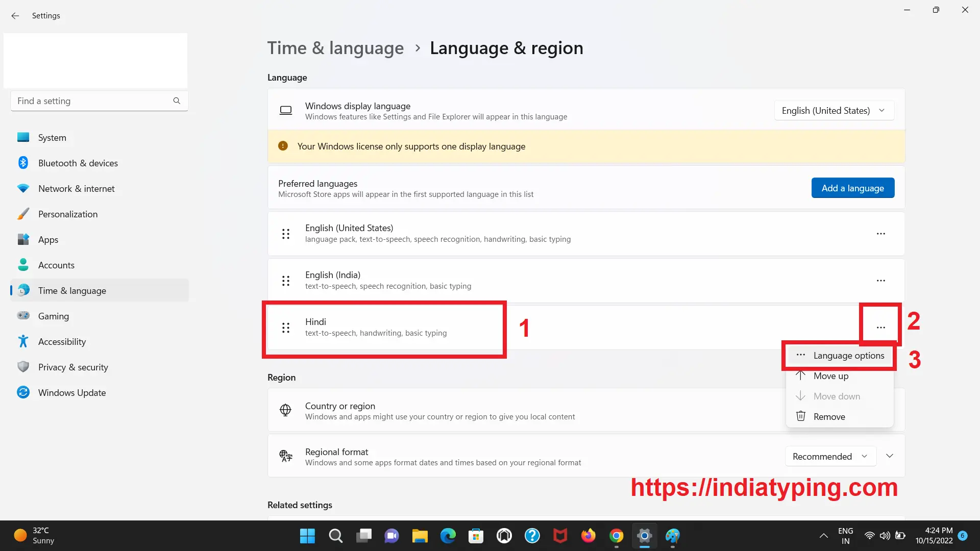Open Windows display language dropdown
This screenshot has width=980, height=551.
[834, 111]
